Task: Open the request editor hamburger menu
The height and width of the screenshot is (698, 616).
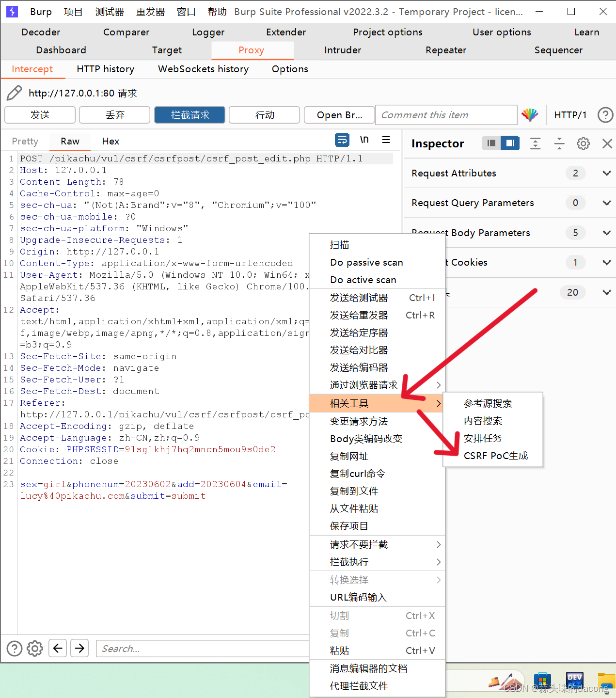Action: coord(386,140)
